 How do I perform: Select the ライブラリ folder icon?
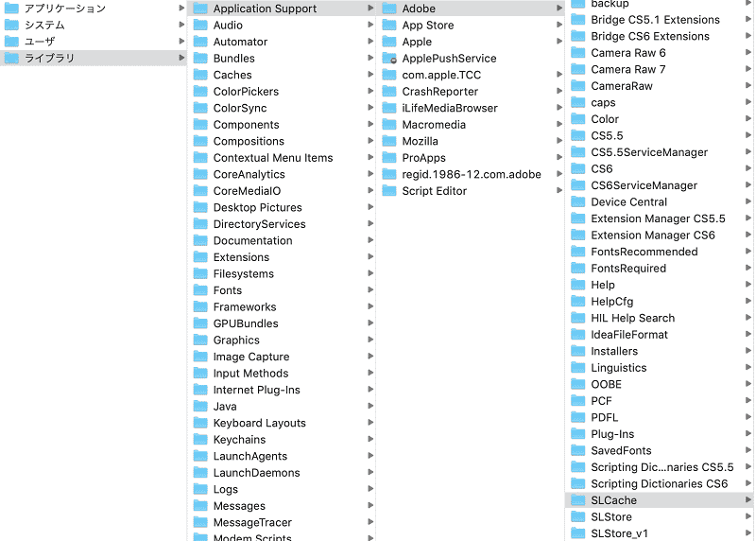(11, 58)
